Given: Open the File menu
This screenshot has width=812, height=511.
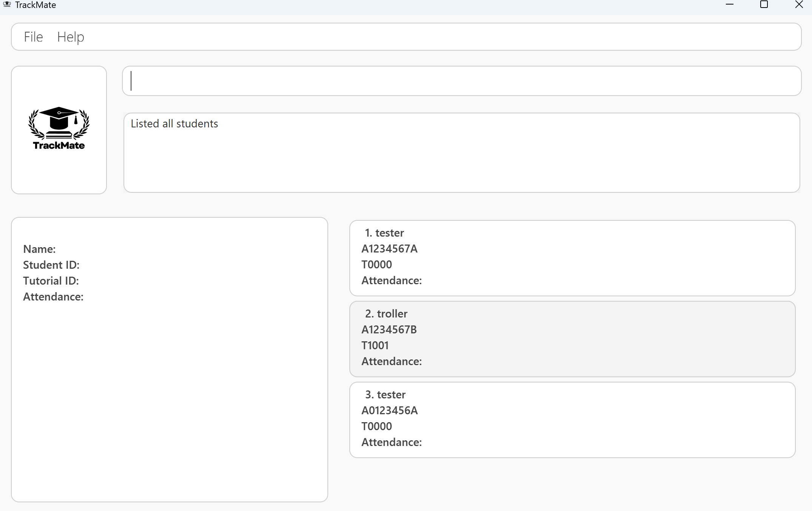Looking at the screenshot, I should [x=33, y=37].
